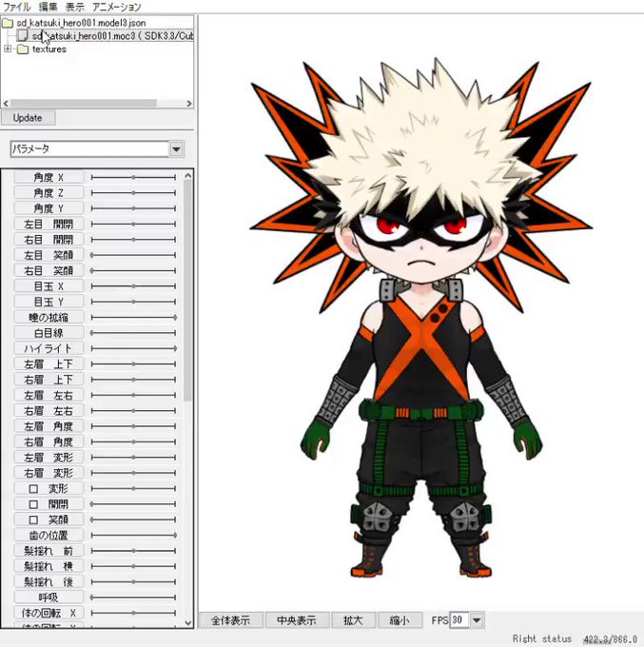644x647 pixels.
Task: Click the 髪揺れ 横 parameter button
Action: 49,566
